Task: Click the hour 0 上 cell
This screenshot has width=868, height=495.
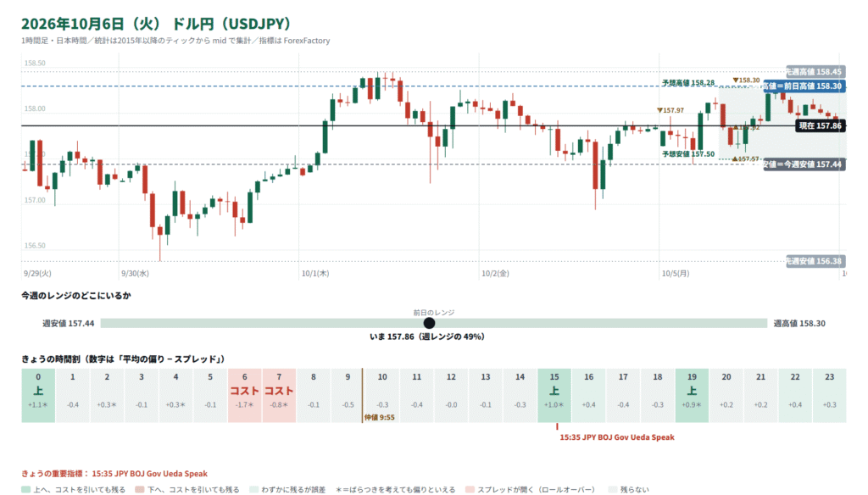Action: [38, 395]
